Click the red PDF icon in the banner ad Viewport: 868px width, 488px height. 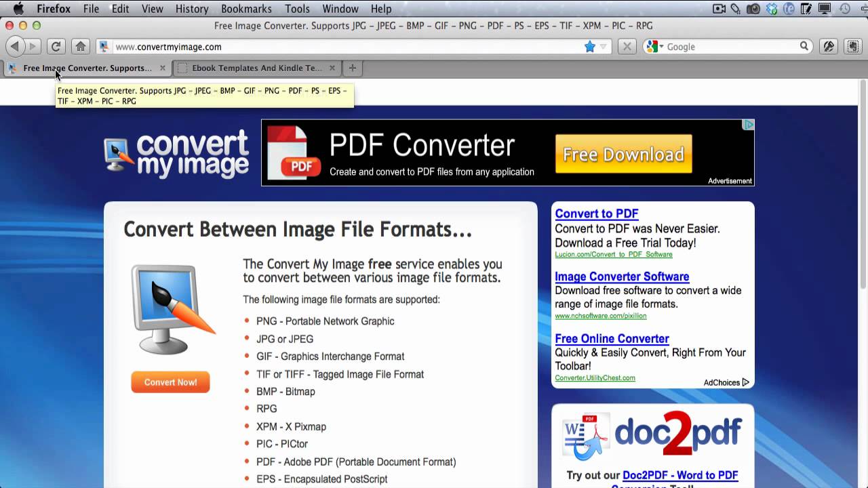coord(293,155)
